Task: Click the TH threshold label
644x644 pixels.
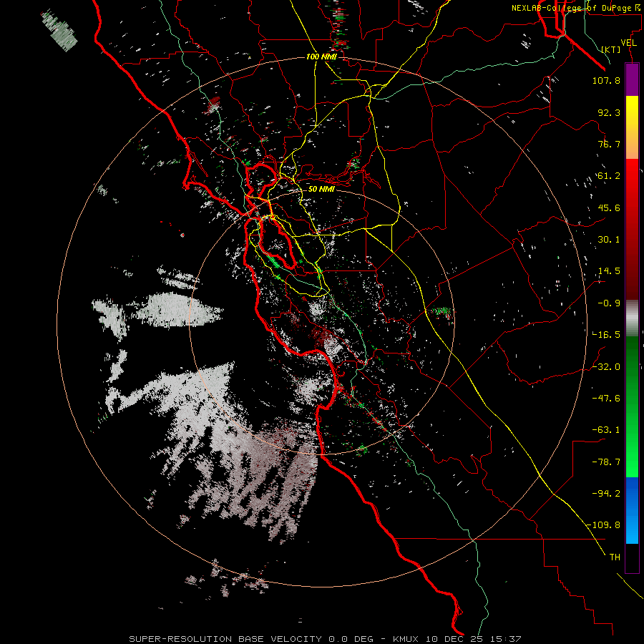Action: [615, 557]
